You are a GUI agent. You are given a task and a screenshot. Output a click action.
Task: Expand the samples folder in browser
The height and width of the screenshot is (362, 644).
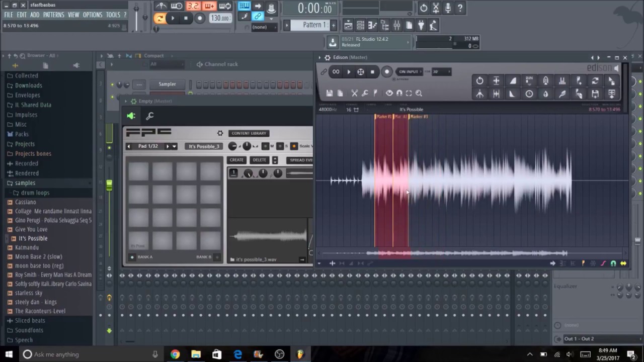(x=25, y=183)
